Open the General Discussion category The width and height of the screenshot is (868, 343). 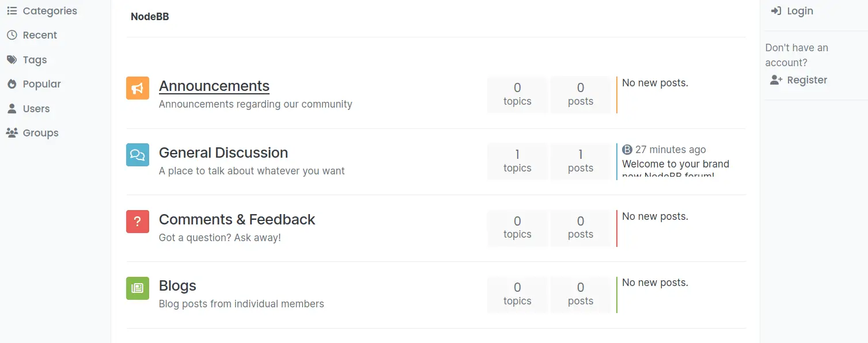[223, 153]
